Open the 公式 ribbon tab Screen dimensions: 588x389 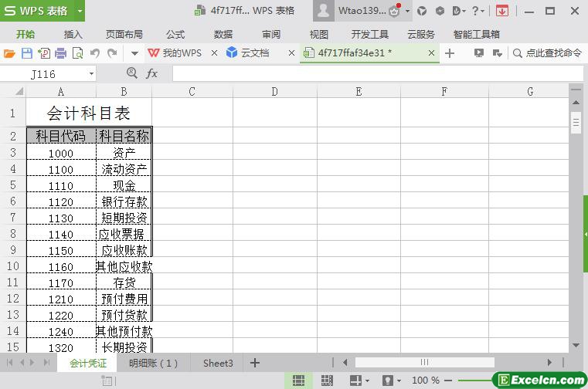[175, 35]
